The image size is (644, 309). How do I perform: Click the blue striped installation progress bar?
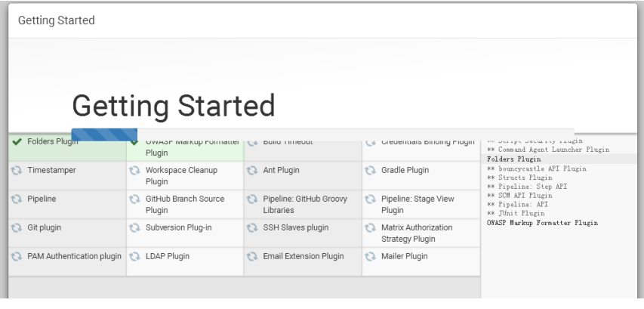tap(104, 134)
